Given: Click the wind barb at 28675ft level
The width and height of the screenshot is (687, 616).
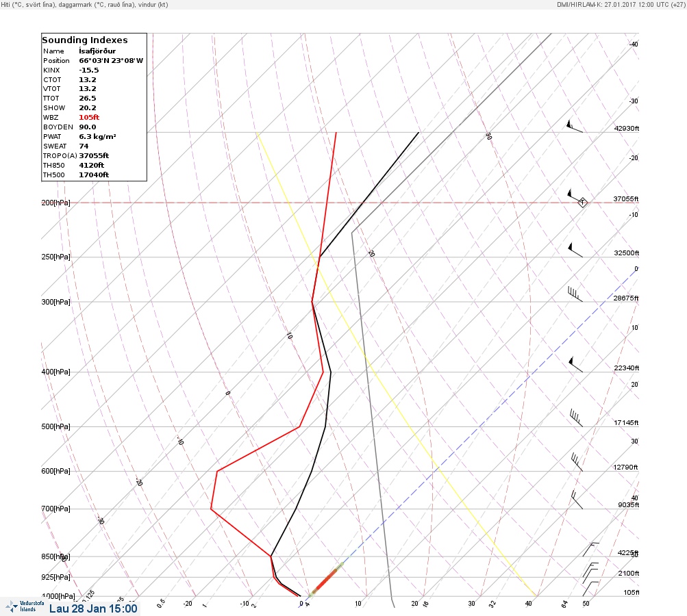Looking at the screenshot, I should tap(575, 294).
